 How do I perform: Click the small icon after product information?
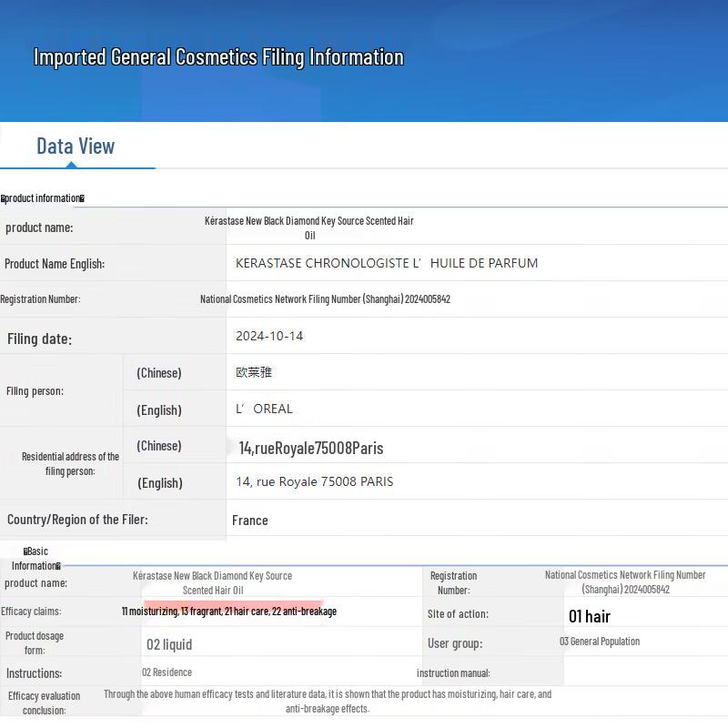tap(82, 198)
